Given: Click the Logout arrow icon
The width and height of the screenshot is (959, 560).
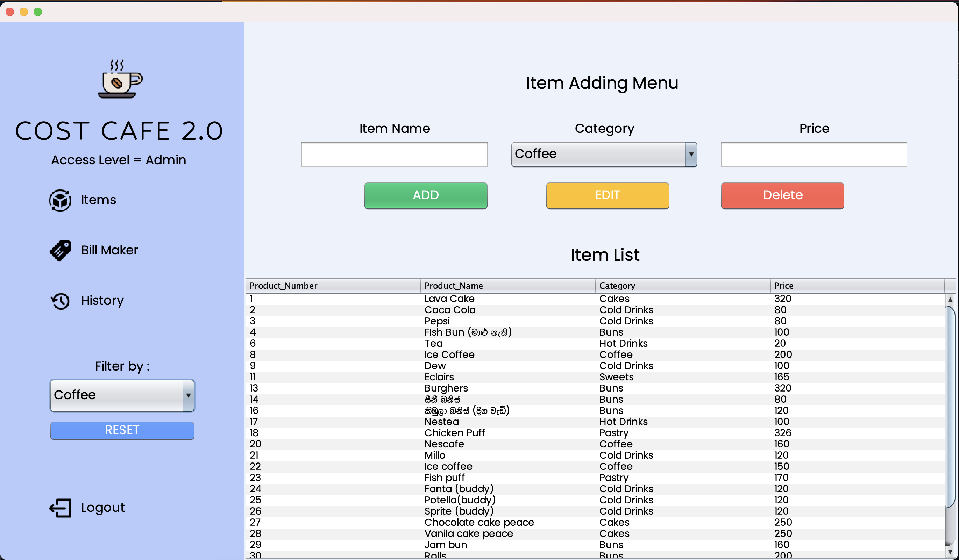Looking at the screenshot, I should (x=60, y=508).
